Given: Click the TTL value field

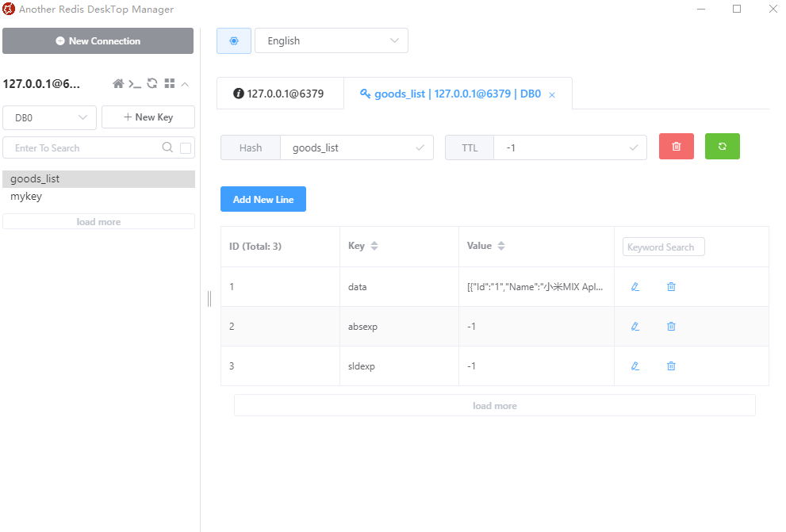Looking at the screenshot, I should coord(570,147).
